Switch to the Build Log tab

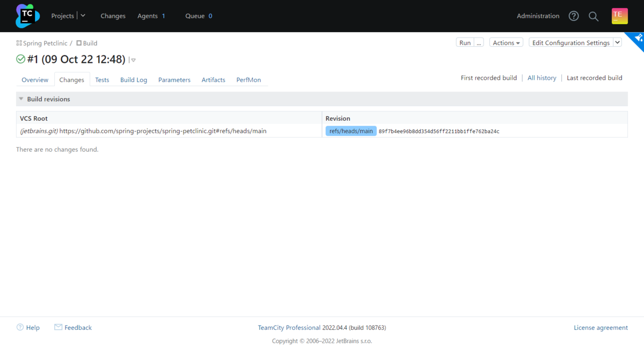[x=134, y=80]
